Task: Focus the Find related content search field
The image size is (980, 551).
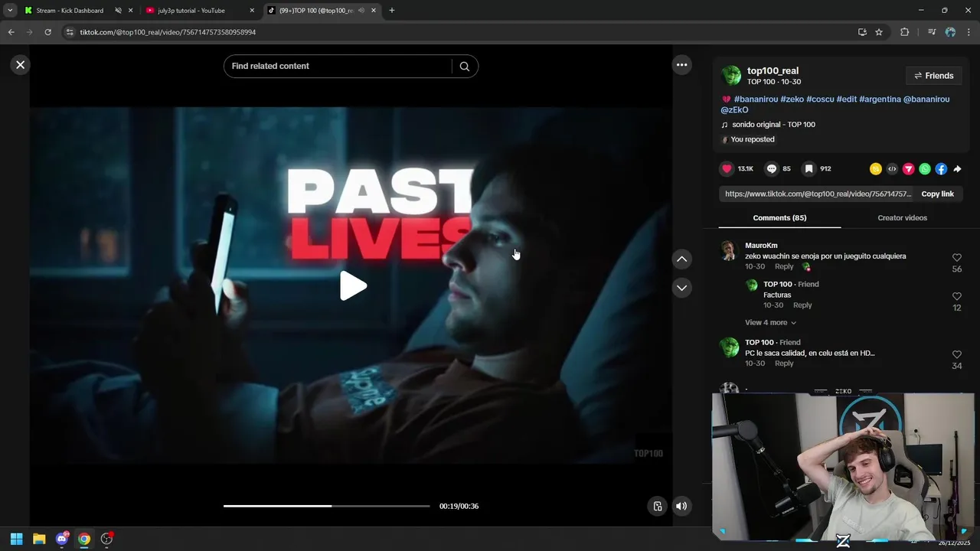Action: pyautogui.click(x=337, y=67)
